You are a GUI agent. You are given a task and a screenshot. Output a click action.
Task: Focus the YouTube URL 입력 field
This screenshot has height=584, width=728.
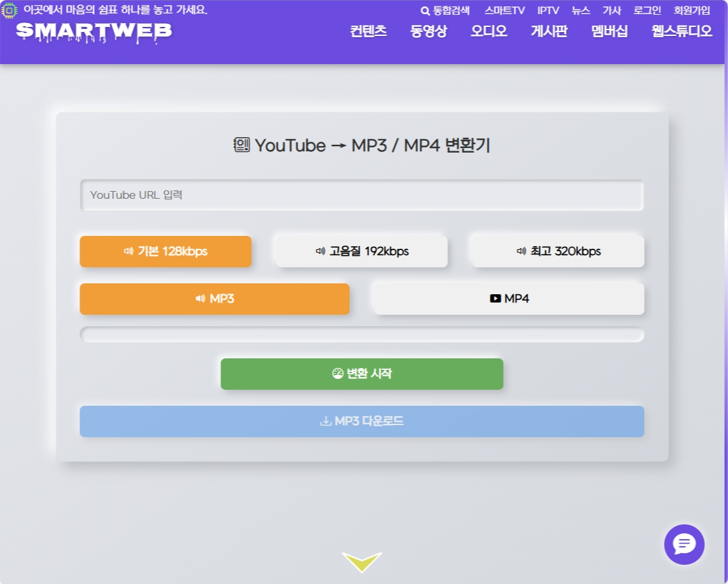point(361,195)
